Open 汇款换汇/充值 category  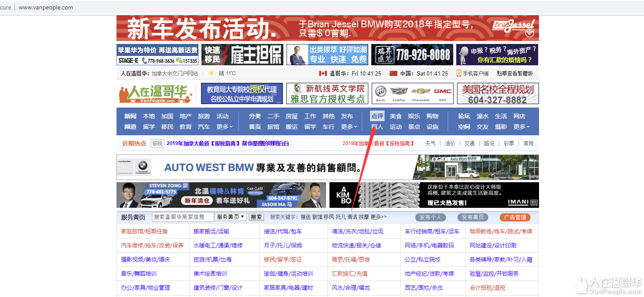[x=350, y=274]
